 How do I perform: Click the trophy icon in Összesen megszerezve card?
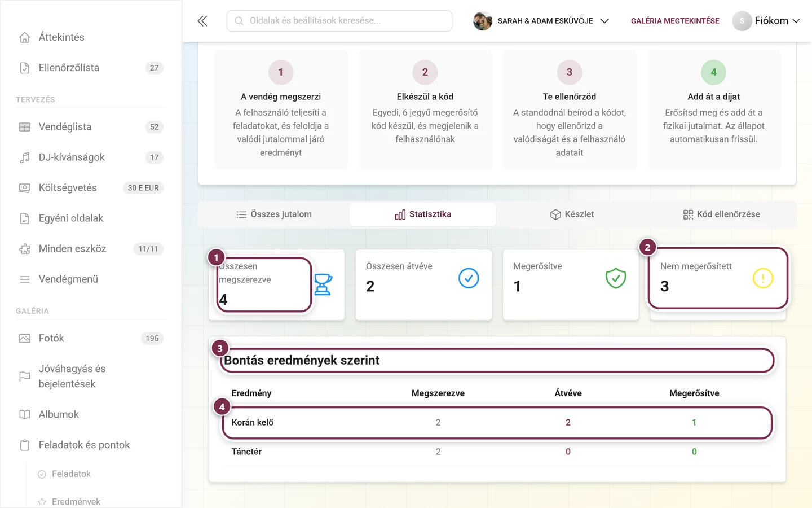click(x=323, y=284)
